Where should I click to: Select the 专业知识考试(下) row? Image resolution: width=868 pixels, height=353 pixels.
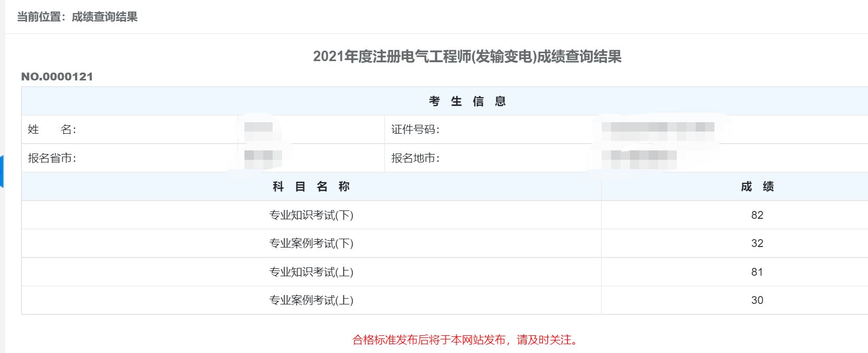444,215
